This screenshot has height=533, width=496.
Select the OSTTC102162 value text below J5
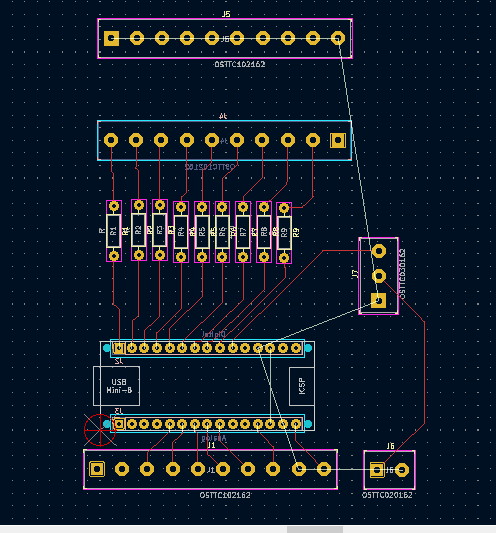(240, 64)
